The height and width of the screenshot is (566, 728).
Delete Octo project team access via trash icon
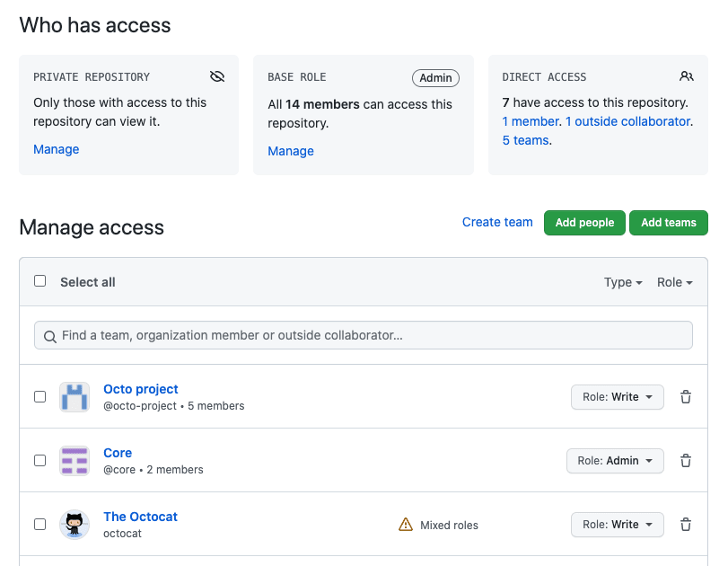tap(686, 397)
